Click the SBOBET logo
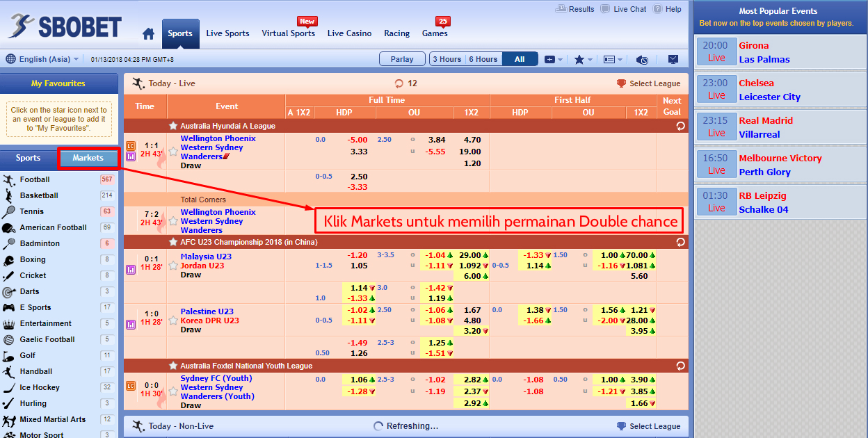The width and height of the screenshot is (868, 438). coord(65,26)
